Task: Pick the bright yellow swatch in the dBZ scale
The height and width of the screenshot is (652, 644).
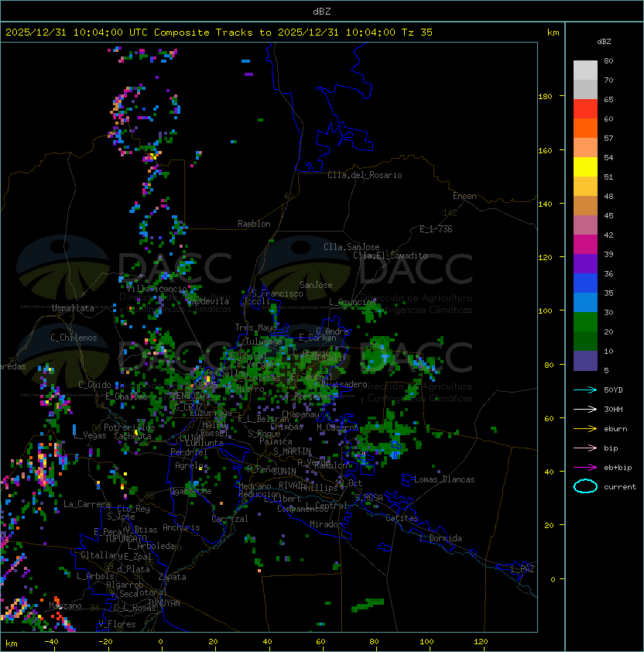Action: [585, 166]
